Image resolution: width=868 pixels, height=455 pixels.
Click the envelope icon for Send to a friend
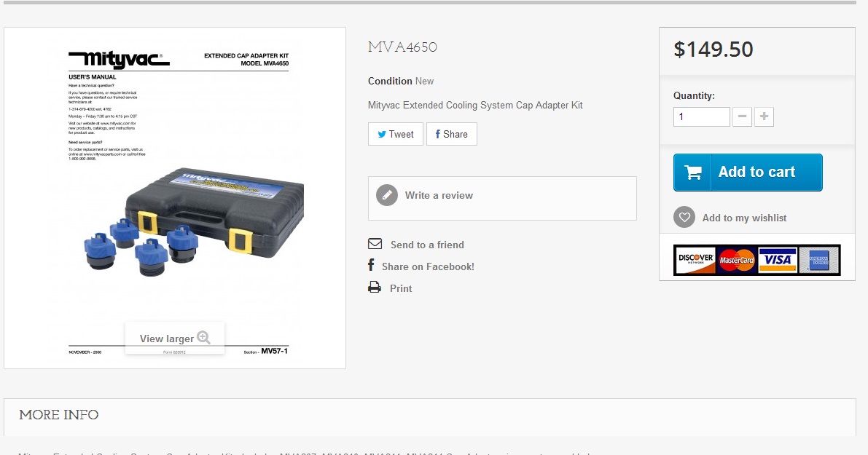(x=375, y=244)
